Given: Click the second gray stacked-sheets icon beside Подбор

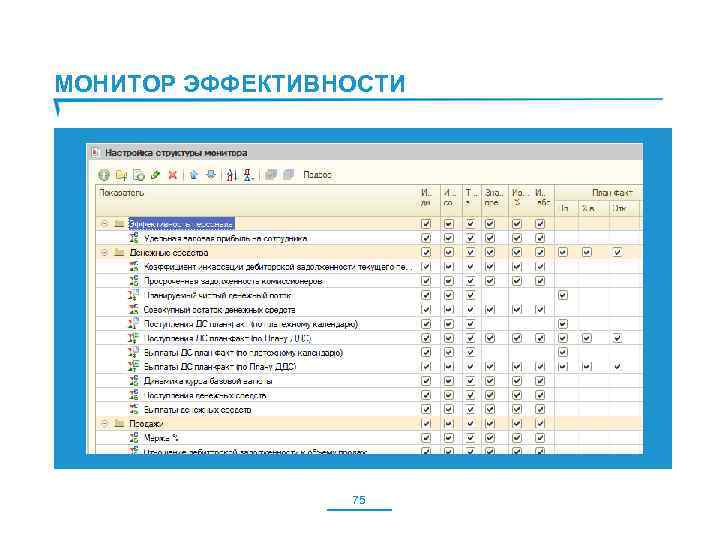Looking at the screenshot, I should click(288, 175).
